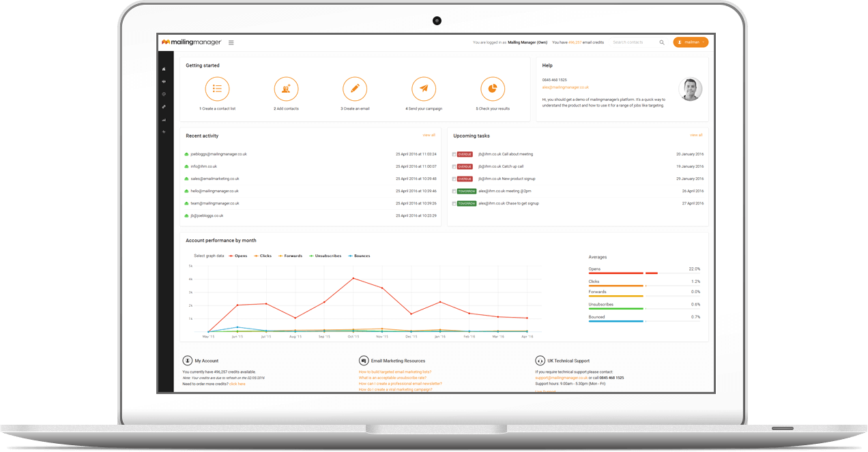The height and width of the screenshot is (452, 868).
Task: Click '5 Check your results' label
Action: tap(493, 108)
